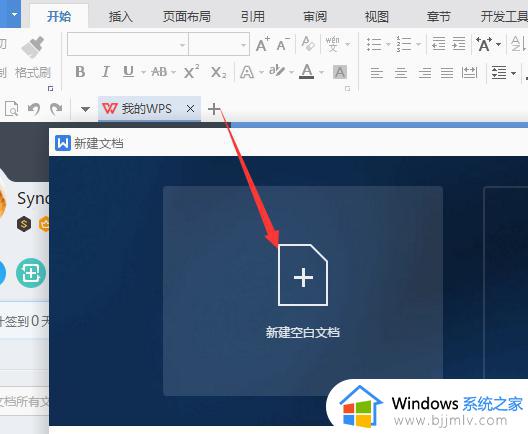Justify text alignment
The width and height of the screenshot is (528, 434).
pos(447,72)
